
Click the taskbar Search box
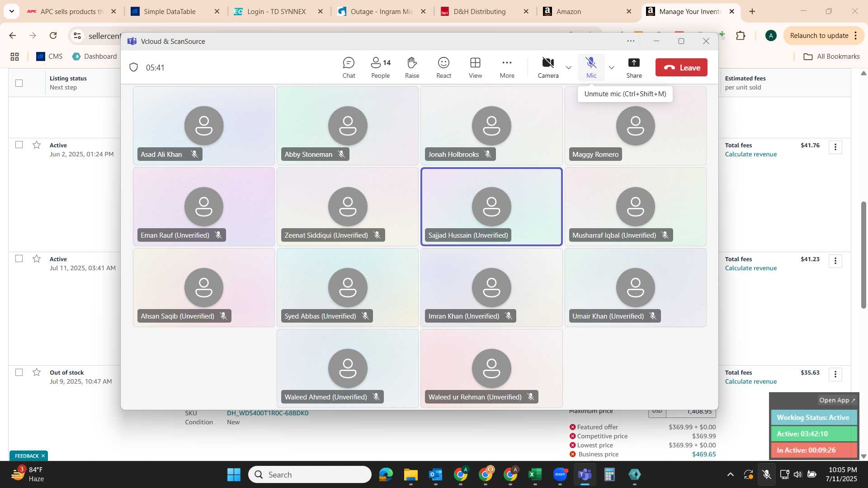coord(310,475)
